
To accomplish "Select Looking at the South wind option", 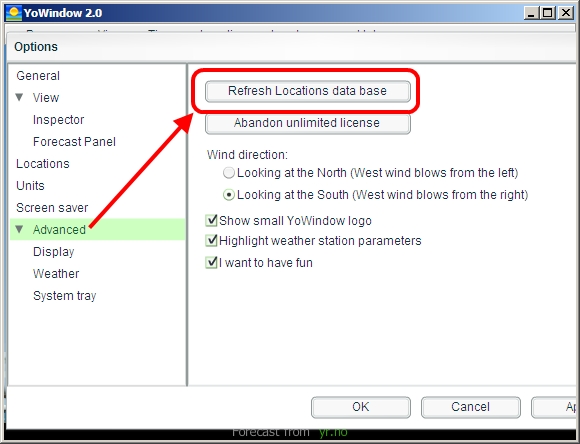I will [229, 195].
